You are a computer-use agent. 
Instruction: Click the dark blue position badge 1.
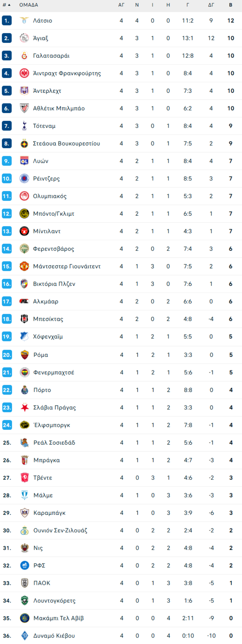click(7, 20)
